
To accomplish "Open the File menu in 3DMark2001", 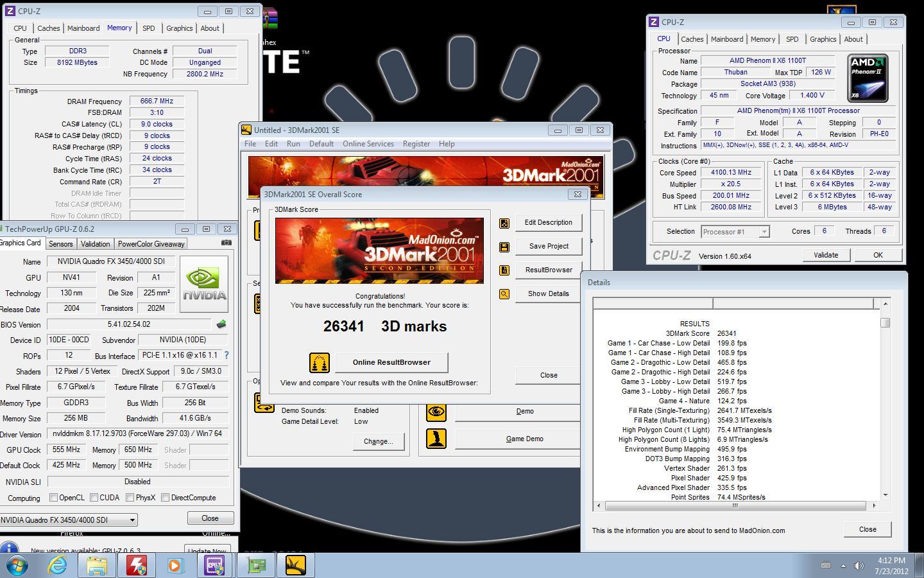I will [250, 144].
